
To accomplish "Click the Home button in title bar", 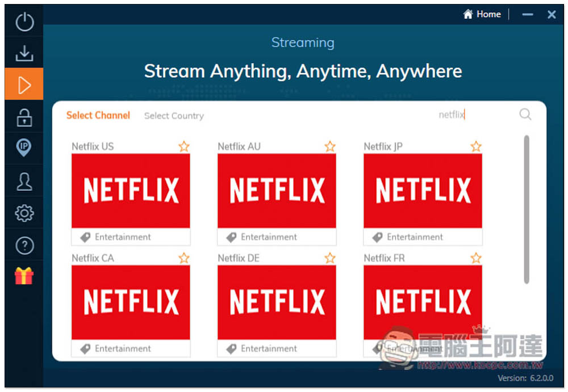I will (x=482, y=14).
